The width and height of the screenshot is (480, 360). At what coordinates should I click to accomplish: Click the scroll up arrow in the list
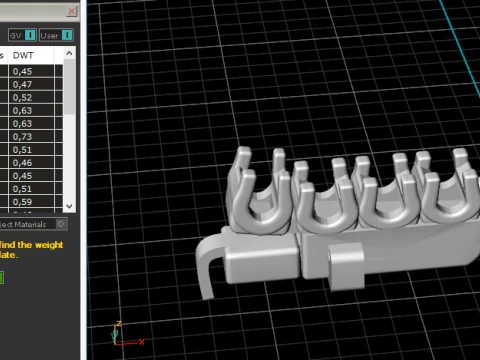point(69,53)
